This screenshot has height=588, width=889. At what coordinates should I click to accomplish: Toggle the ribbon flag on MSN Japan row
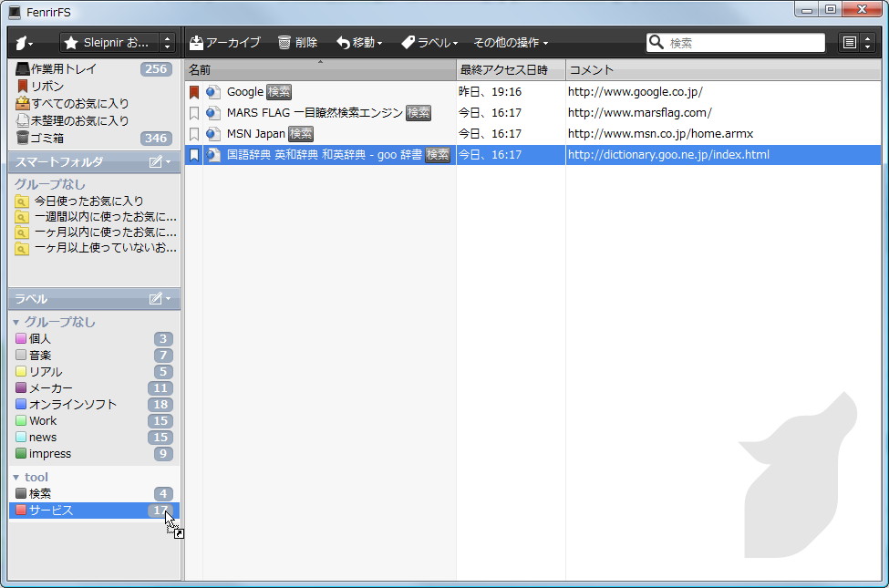coord(194,134)
